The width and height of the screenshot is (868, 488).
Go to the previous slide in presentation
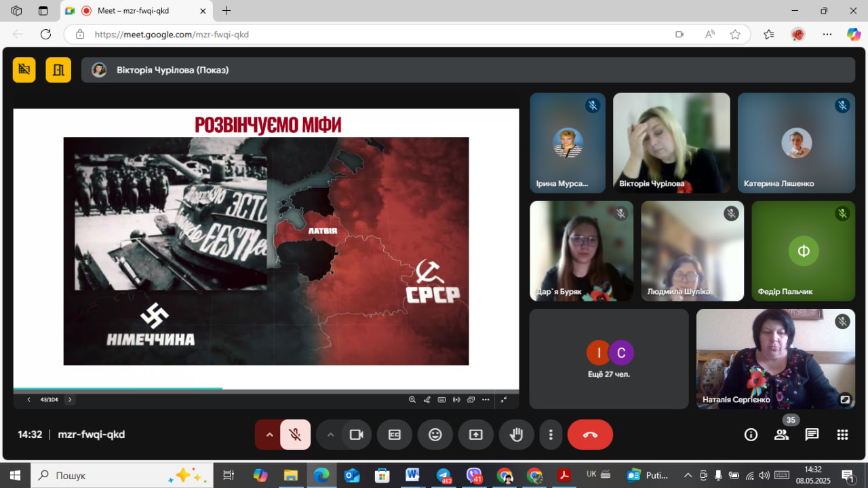coord(28,400)
